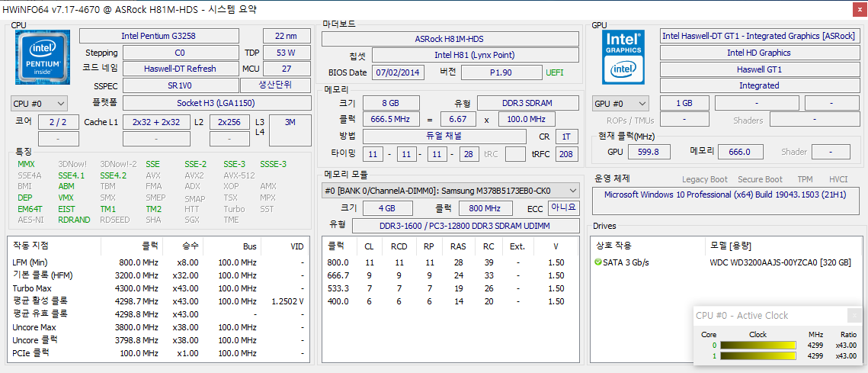868x373 pixels.
Task: Click the 생산단위 field
Action: (x=276, y=86)
